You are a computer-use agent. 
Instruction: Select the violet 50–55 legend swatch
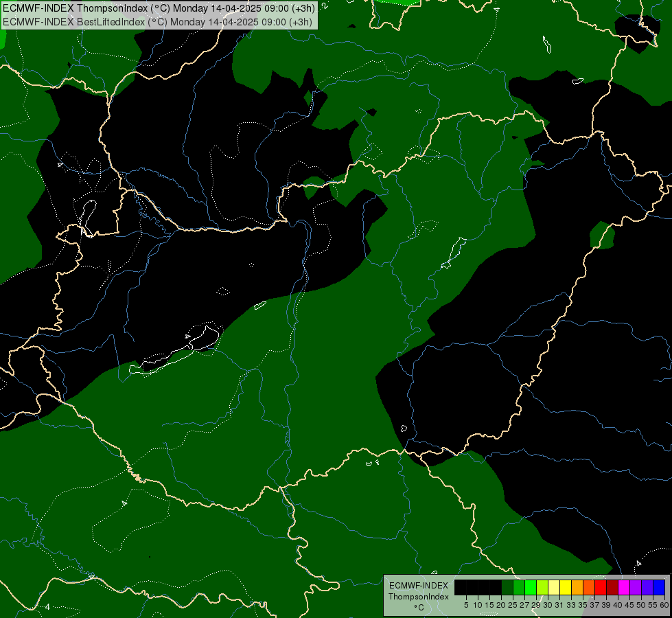(x=647, y=587)
